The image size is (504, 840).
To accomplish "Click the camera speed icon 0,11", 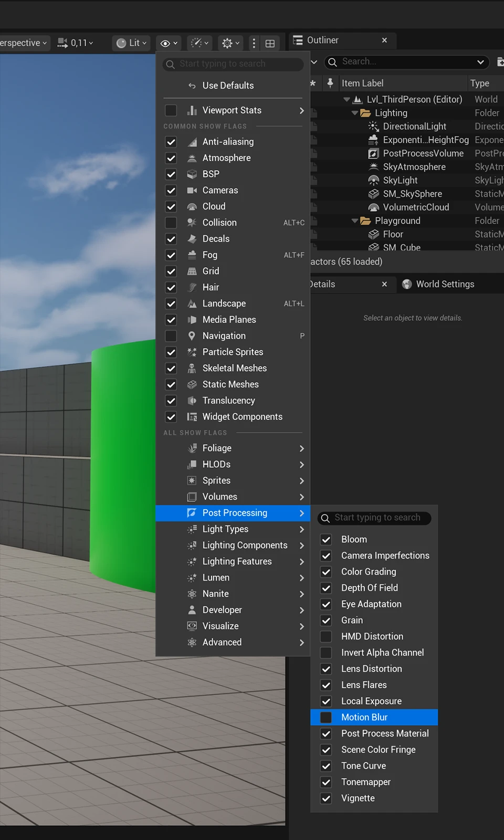I will [62, 43].
